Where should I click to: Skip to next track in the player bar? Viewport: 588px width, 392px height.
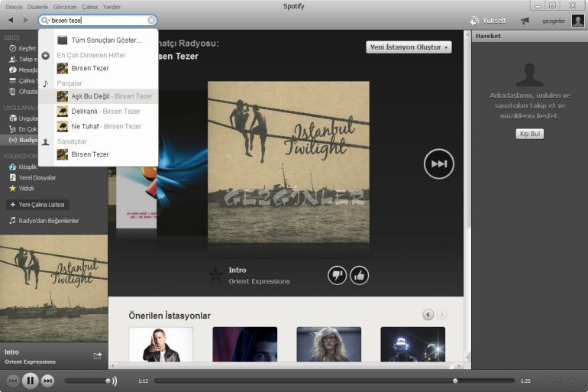[47, 381]
